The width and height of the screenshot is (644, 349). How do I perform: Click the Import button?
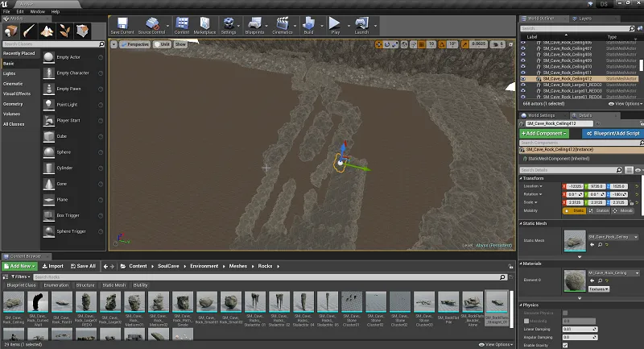pos(53,266)
